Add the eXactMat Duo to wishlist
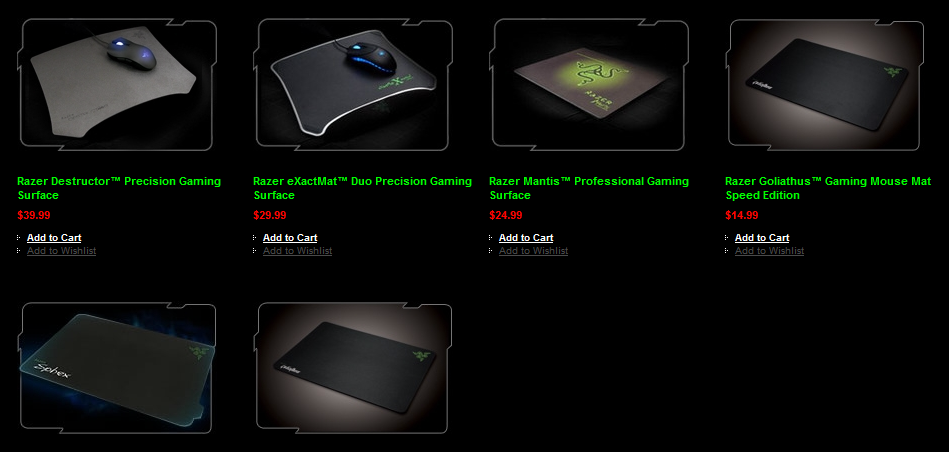 tap(297, 251)
